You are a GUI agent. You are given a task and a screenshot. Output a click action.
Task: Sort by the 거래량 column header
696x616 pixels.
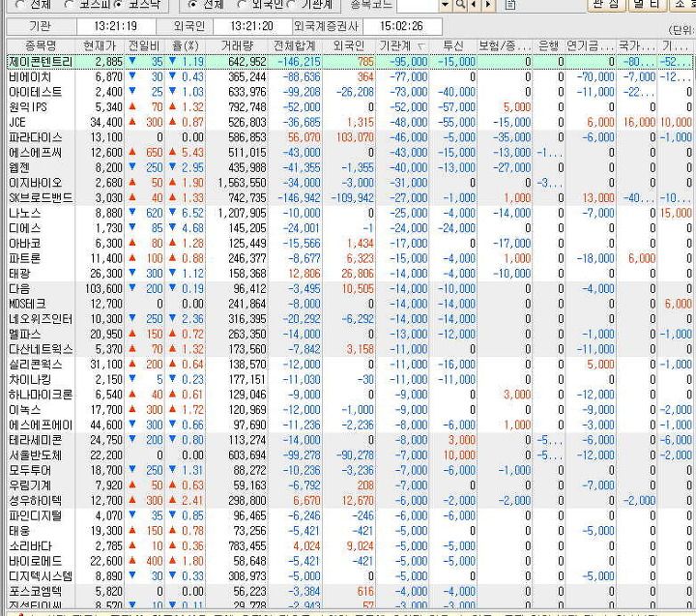pos(237,45)
